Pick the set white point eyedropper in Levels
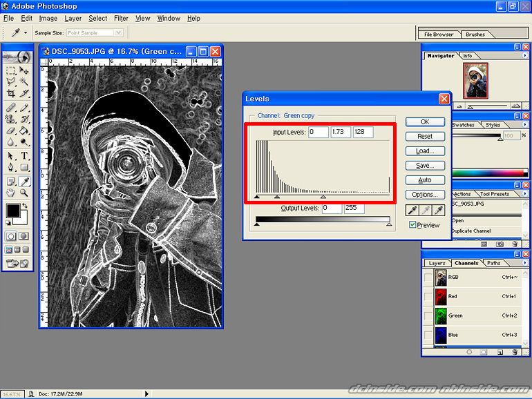 pos(438,210)
